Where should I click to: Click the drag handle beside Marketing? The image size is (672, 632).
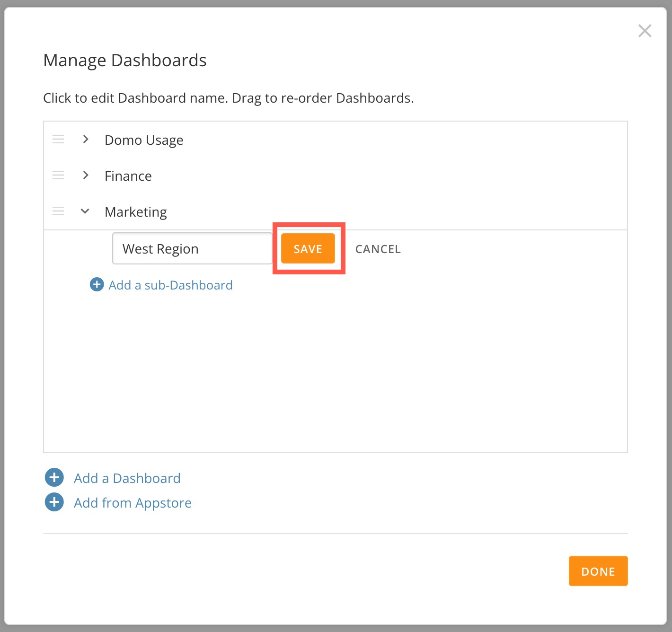(x=58, y=211)
